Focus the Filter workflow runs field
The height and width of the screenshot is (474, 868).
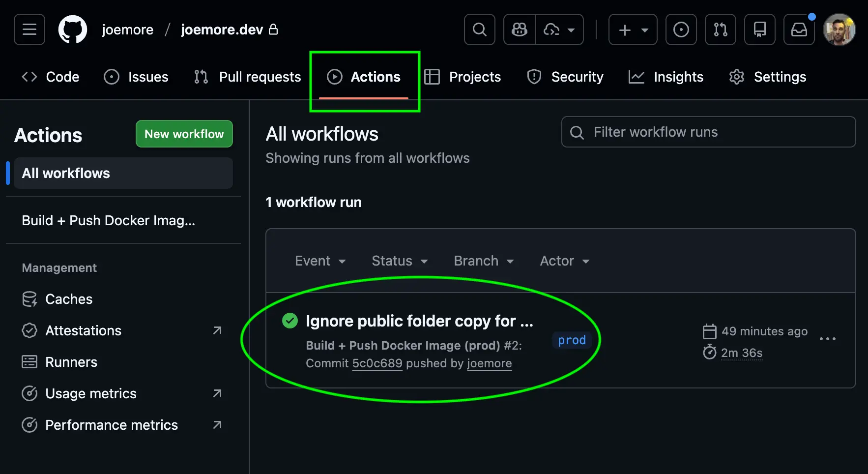[x=708, y=132]
